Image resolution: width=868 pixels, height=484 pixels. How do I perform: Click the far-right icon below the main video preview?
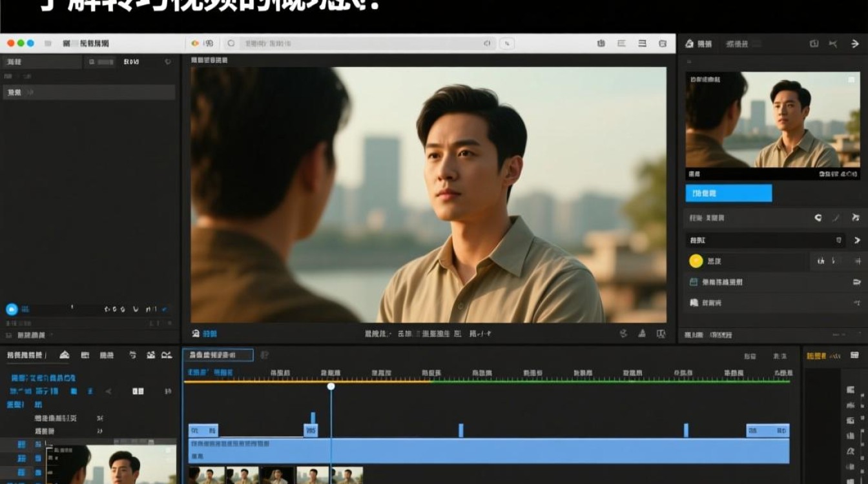pos(661,334)
